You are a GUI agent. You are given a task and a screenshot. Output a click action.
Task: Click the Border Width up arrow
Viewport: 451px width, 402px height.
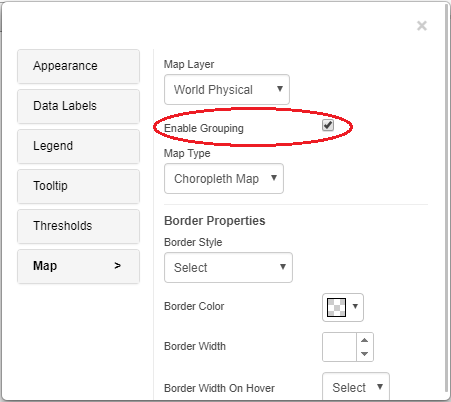[365, 340]
